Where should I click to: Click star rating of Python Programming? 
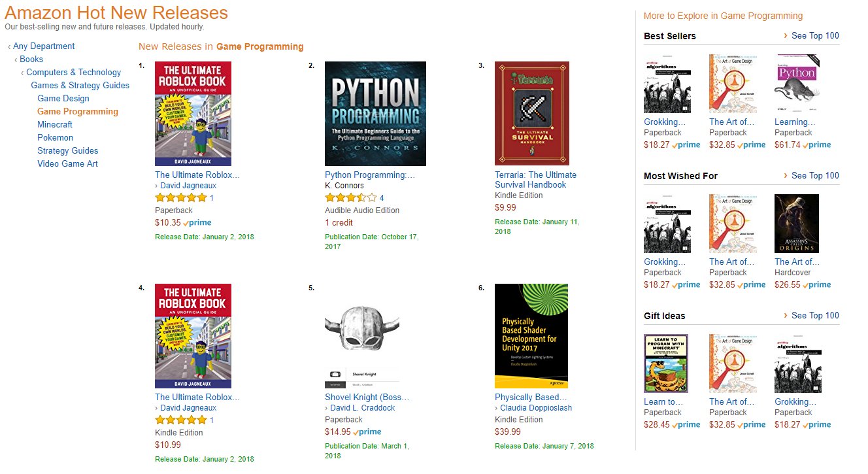350,197
